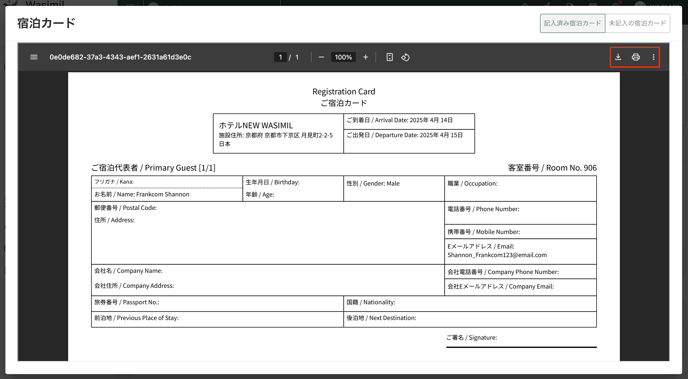The width and height of the screenshot is (688, 379).
Task: Click the Age field label
Action: pyautogui.click(x=260, y=194)
